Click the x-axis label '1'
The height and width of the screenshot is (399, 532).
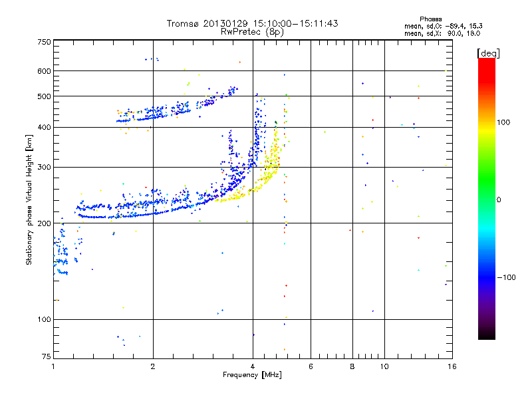pos(53,366)
